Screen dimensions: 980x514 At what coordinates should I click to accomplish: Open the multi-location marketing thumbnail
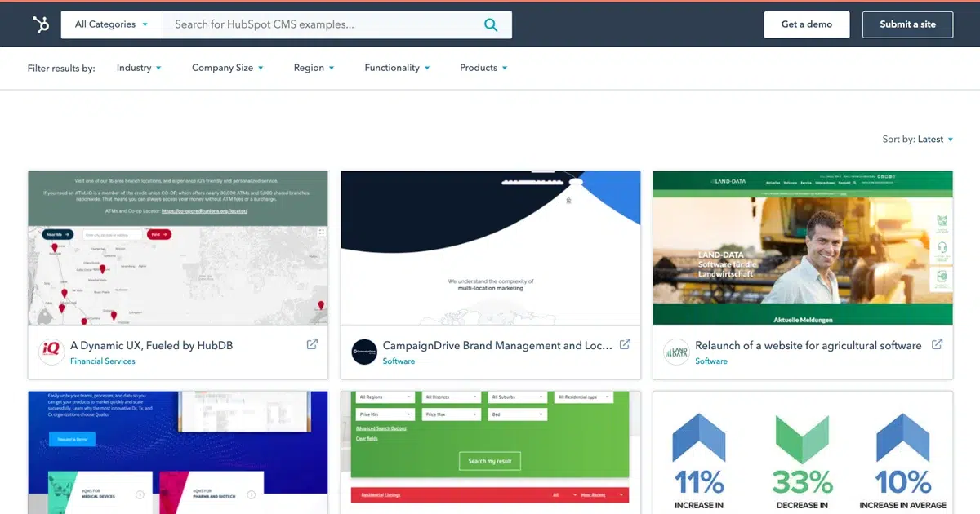(491, 248)
